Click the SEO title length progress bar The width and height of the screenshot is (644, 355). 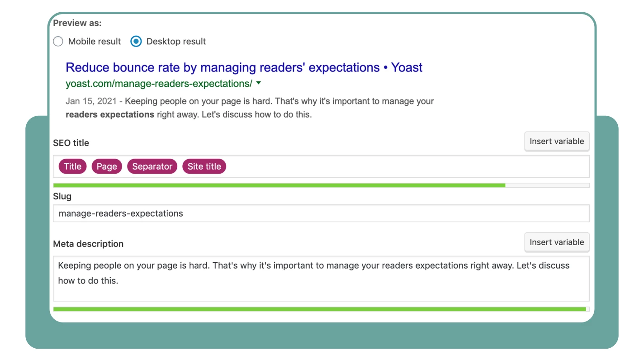[321, 185]
